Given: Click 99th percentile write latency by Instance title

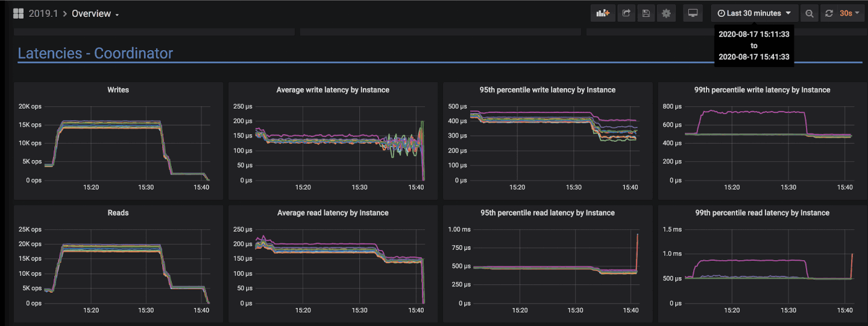Looking at the screenshot, I should 762,90.
